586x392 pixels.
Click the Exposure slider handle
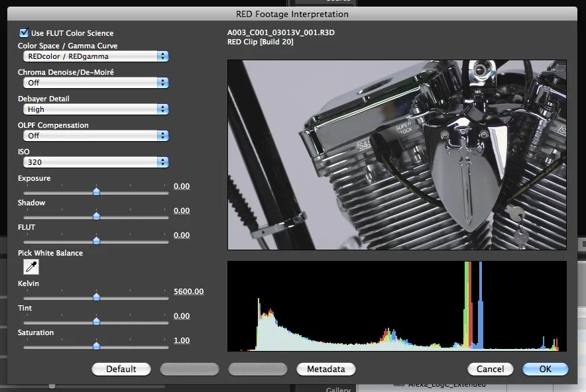click(96, 191)
